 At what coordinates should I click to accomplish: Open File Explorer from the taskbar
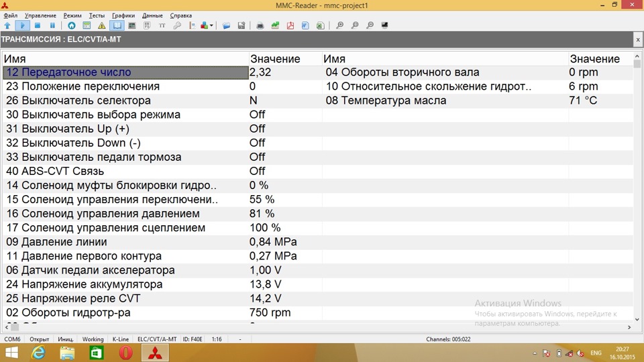(x=67, y=353)
